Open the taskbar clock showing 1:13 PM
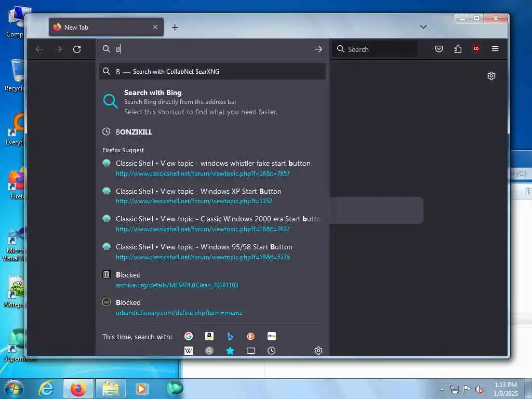This screenshot has height=399, width=532. (x=506, y=389)
